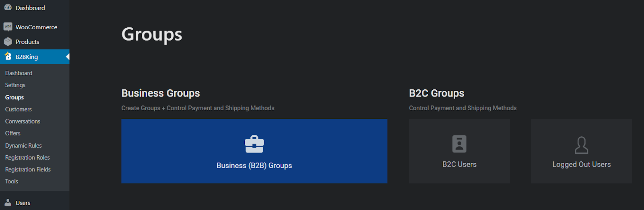This screenshot has height=210, width=644.
Task: Select Groups in the B2BKing submenu
Action: coord(14,97)
